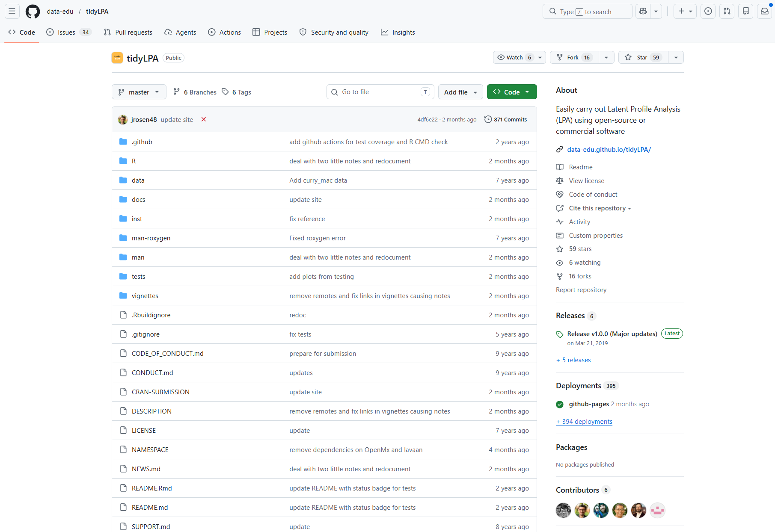Switch to the Issues tab
775x532 pixels.
tap(66, 33)
